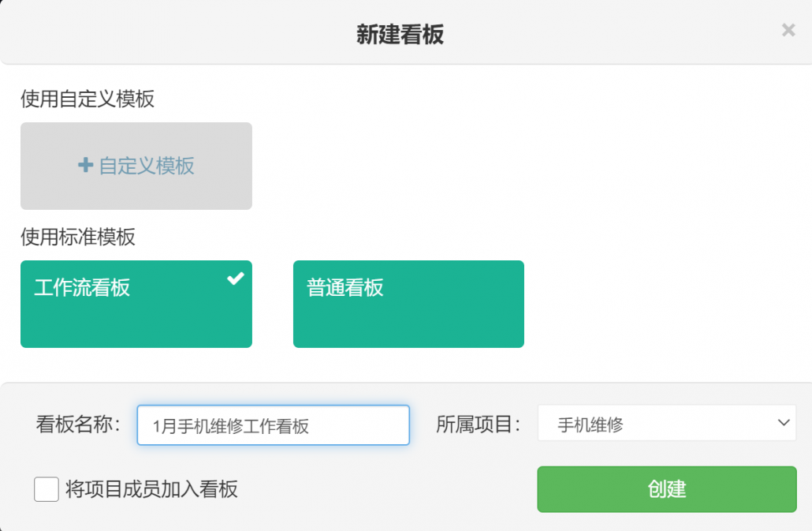Choose the 自定义模板 template card
This screenshot has height=531, width=812.
pos(136,166)
